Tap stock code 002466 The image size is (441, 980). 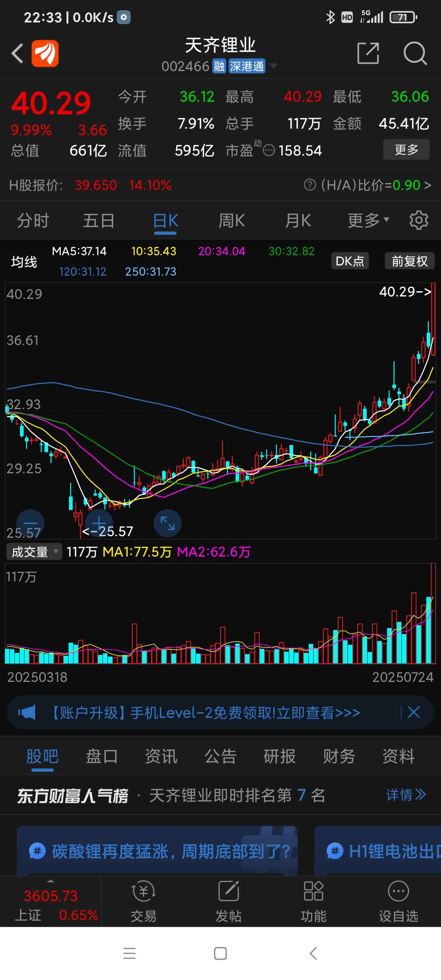coord(185,66)
